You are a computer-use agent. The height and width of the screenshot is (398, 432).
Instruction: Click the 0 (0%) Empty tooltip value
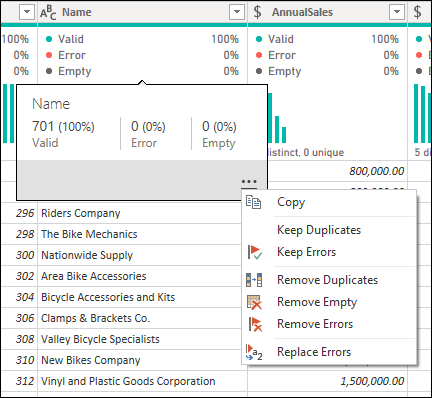click(x=219, y=127)
